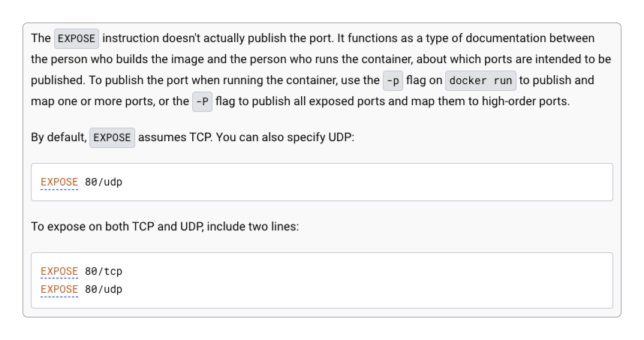Click the text 'assumes TCP. You can also specify UDP'
The image size is (644, 340).
(245, 137)
